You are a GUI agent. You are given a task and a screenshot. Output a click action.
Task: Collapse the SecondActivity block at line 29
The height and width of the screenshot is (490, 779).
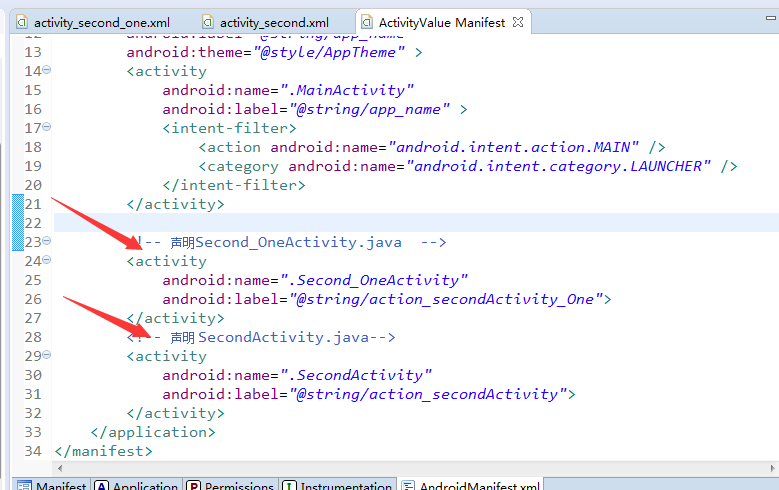pyautogui.click(x=47, y=355)
